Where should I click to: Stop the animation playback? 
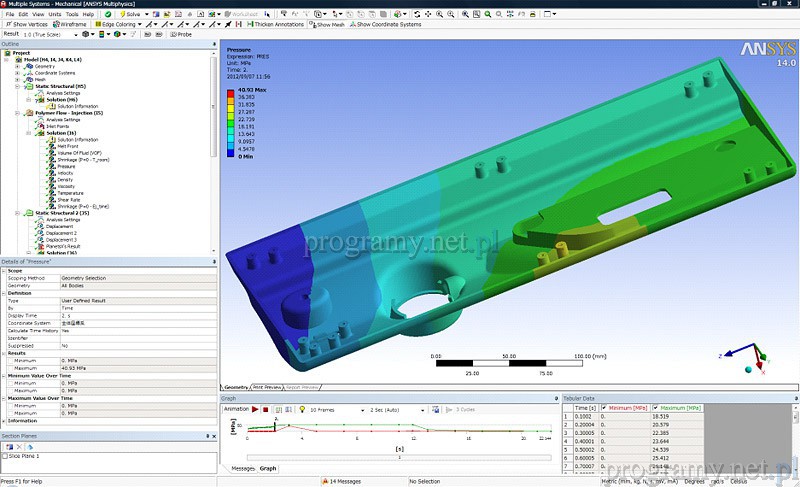click(265, 409)
